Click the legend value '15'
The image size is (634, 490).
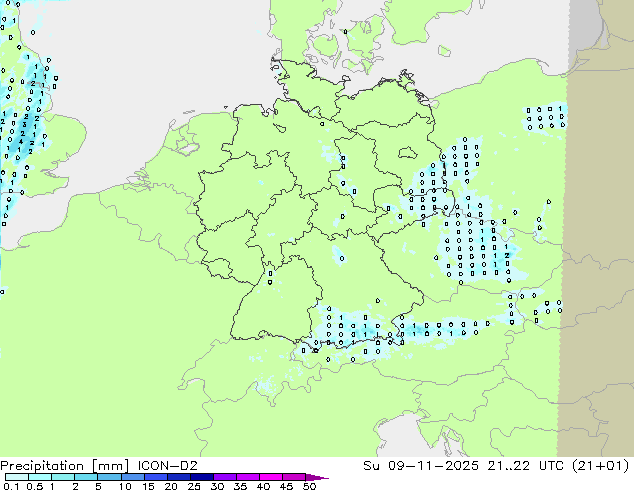[148, 486]
